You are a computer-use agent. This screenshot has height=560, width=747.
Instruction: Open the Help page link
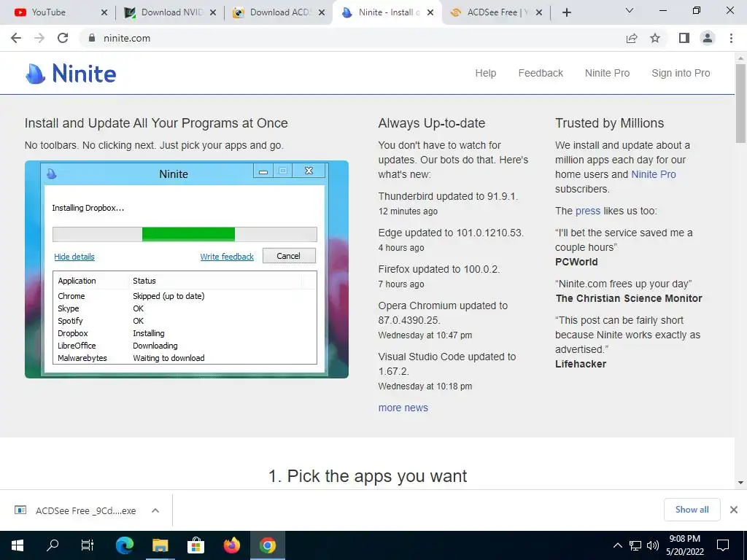485,74
